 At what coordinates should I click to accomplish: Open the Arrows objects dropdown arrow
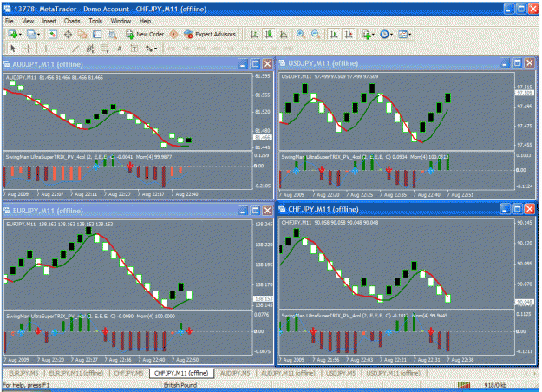coord(156,49)
